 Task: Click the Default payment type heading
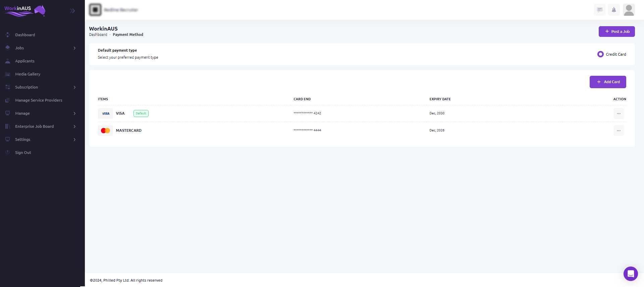coord(117,50)
